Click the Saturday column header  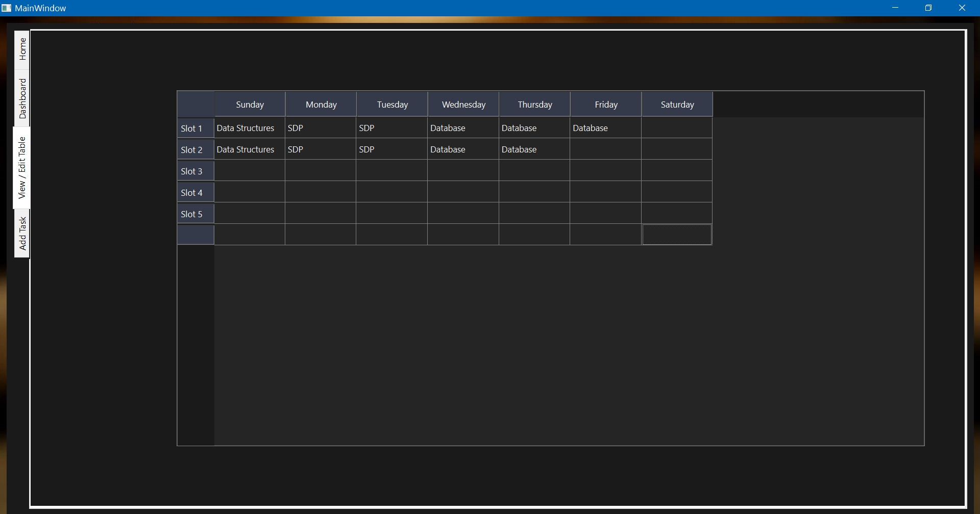(677, 105)
